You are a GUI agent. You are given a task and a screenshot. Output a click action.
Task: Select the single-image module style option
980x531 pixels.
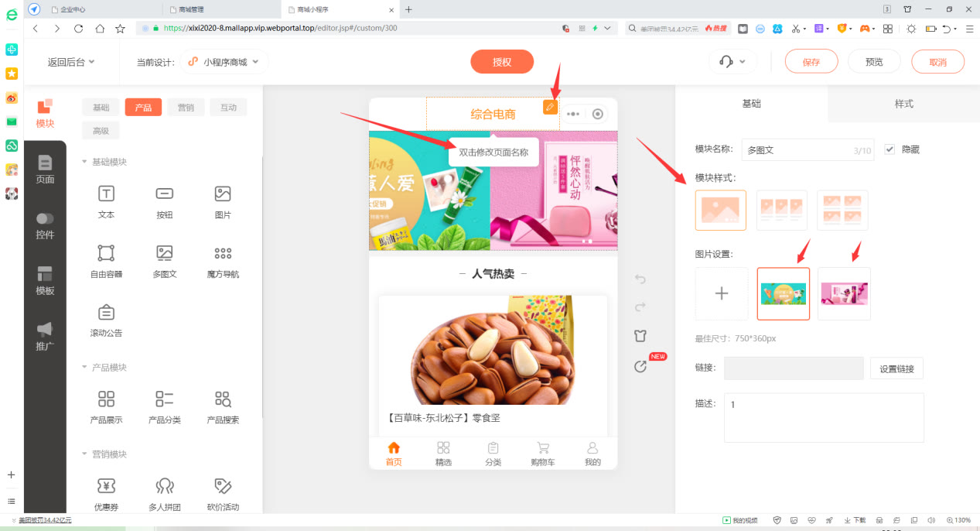click(x=720, y=210)
